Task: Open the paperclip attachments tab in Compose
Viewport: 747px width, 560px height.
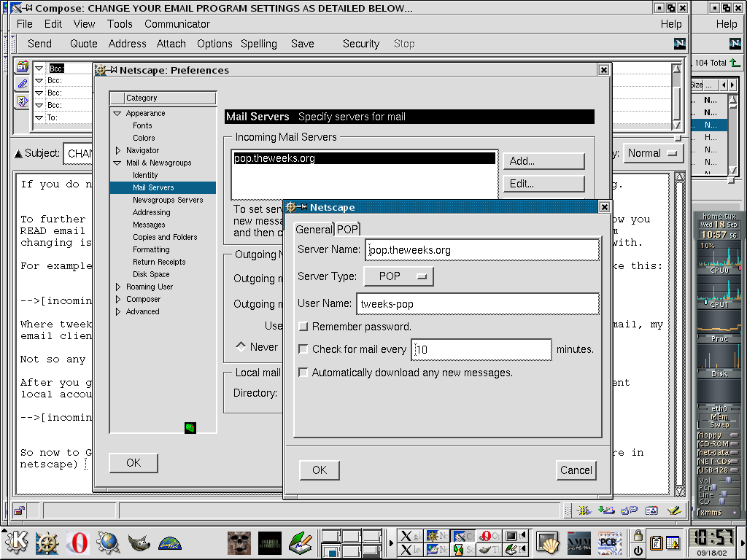Action: 22,85
